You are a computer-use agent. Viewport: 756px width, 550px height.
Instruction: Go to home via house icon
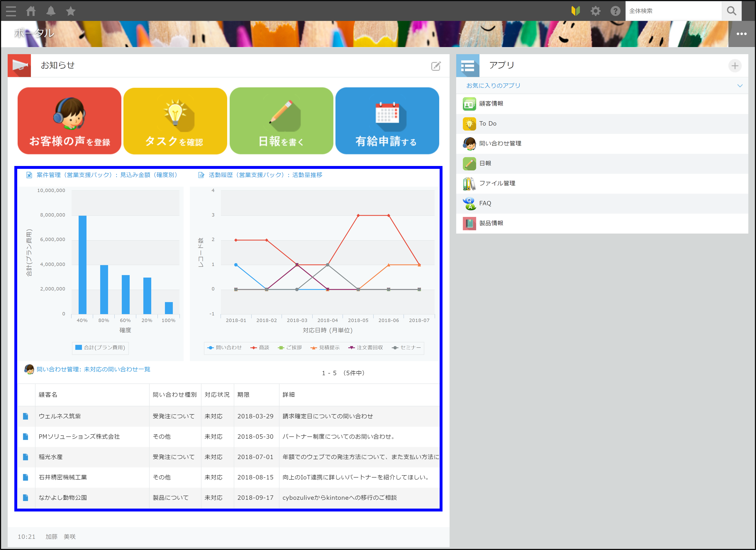31,11
